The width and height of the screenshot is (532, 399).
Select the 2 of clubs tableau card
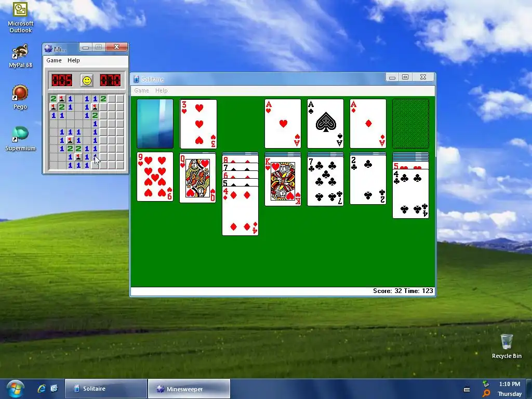368,180
